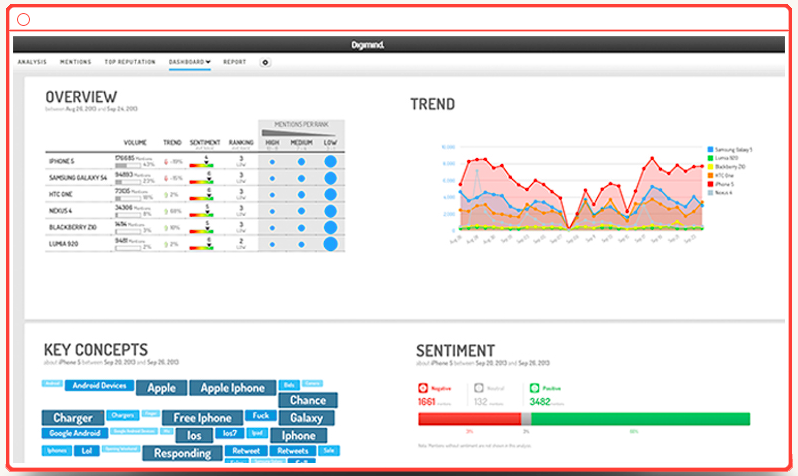Image resolution: width=798 pixels, height=476 pixels.
Task: Select the Nexus 4 row label
Action: click(61, 211)
